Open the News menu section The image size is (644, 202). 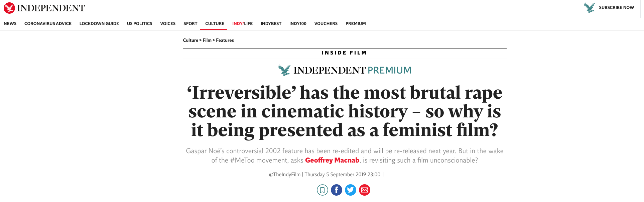[x=10, y=24]
